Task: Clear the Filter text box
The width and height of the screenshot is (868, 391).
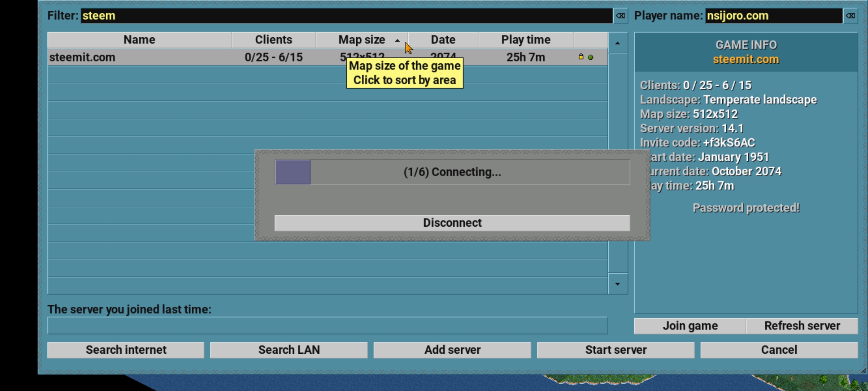Action: pyautogui.click(x=621, y=16)
